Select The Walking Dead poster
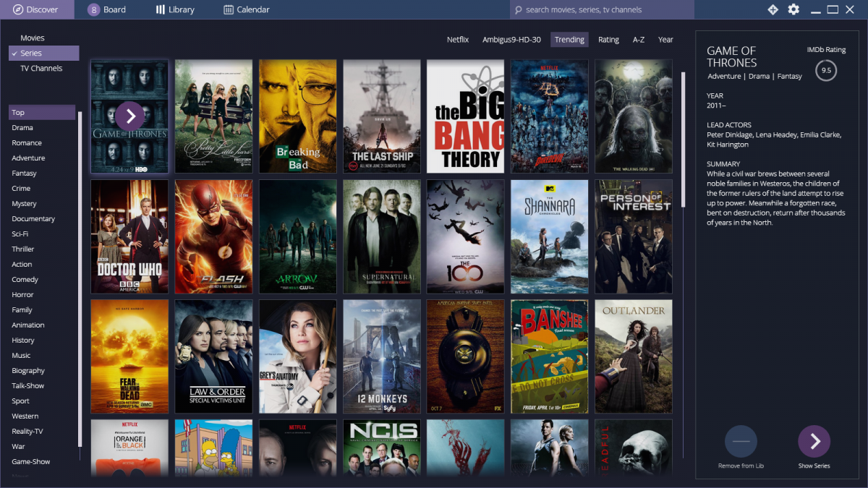Screen dimensions: 868x488 633,116
